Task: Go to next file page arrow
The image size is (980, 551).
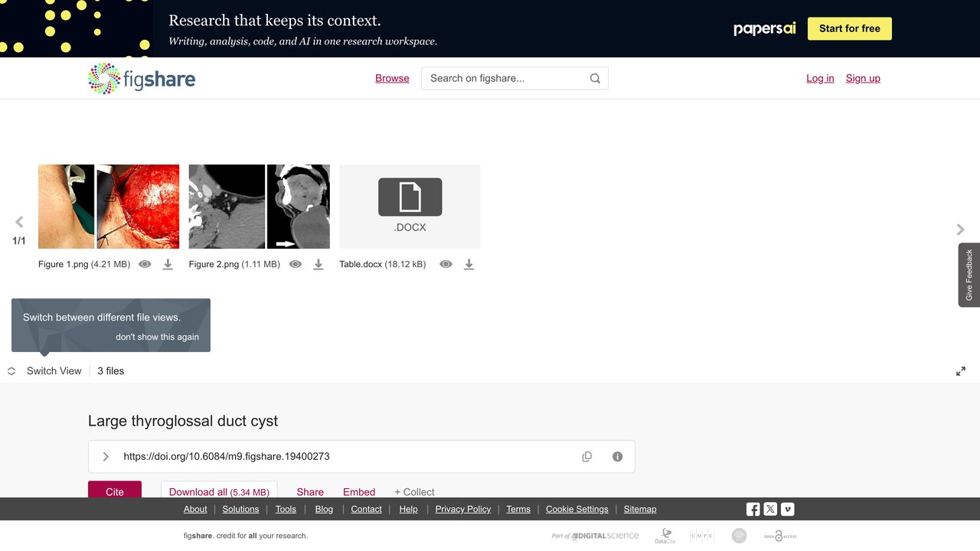Action: pos(961,230)
